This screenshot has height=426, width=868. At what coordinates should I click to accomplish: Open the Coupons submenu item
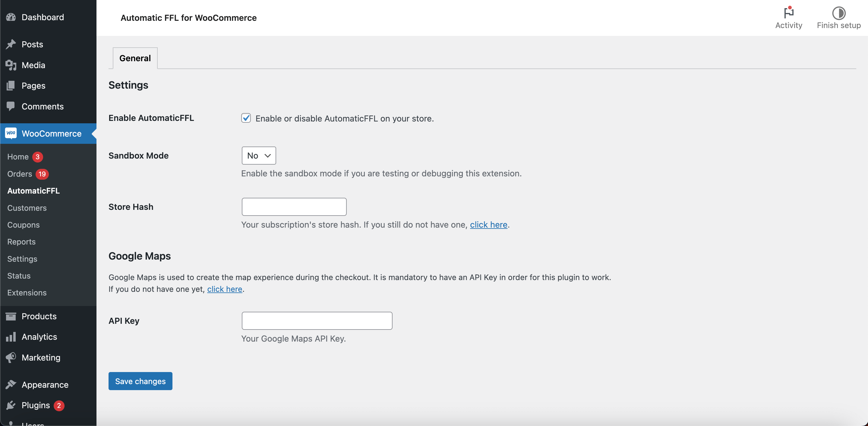pyautogui.click(x=23, y=225)
